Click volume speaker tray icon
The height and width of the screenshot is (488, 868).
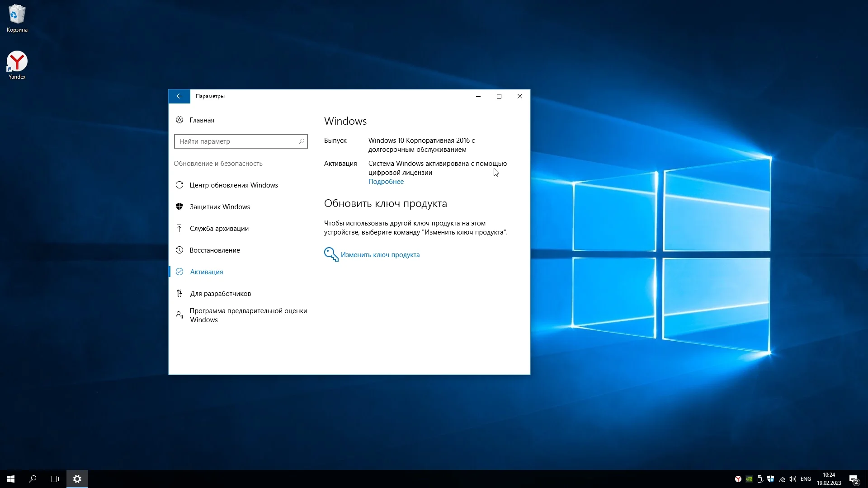792,479
